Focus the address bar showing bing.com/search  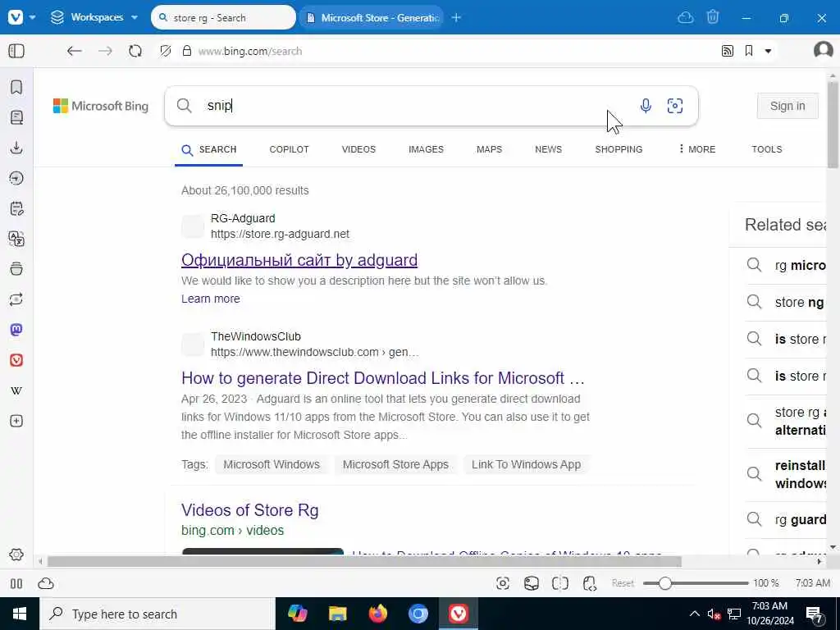[x=250, y=51]
